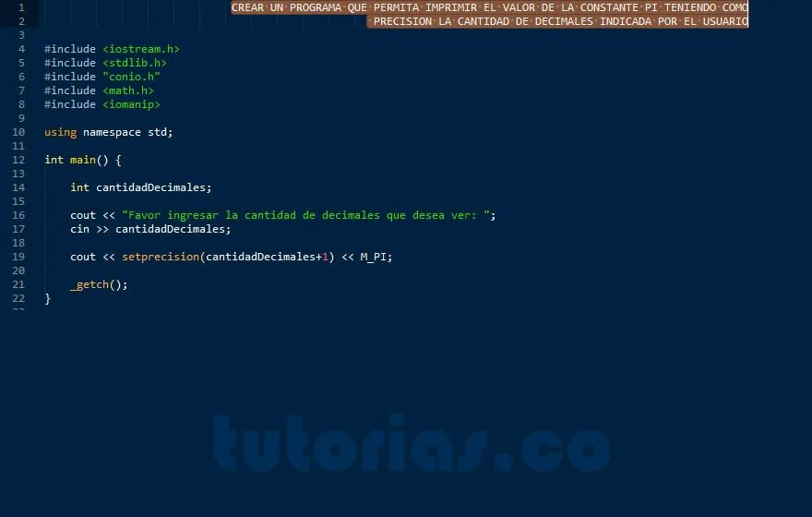812x517 pixels.
Task: Click the M_PI constant
Action: point(374,257)
